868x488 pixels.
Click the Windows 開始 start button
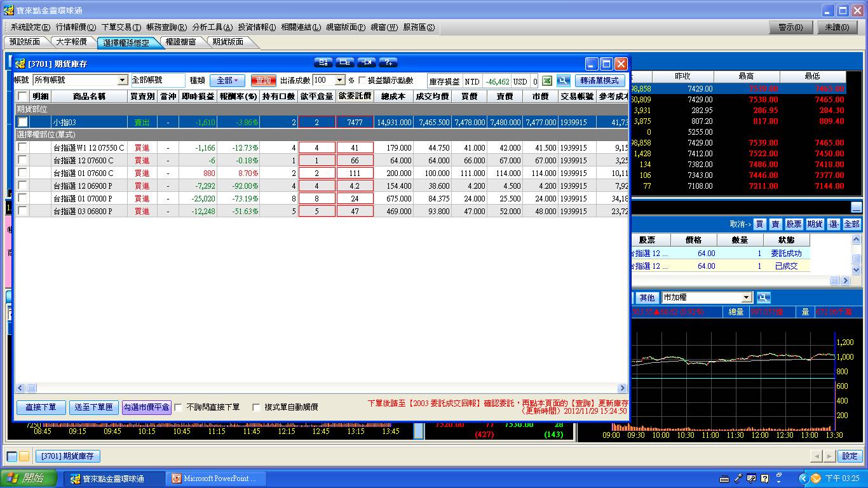[x=29, y=478]
